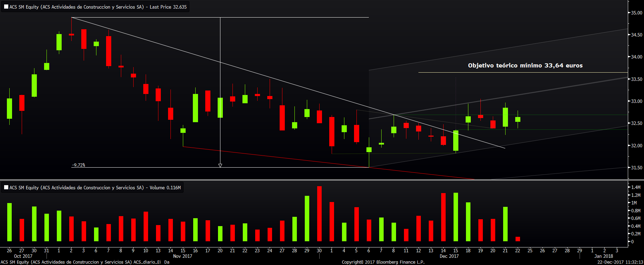Select the ACS SM Equity Last Price 32.635 legend
644x265 pixels.
pos(95,7)
